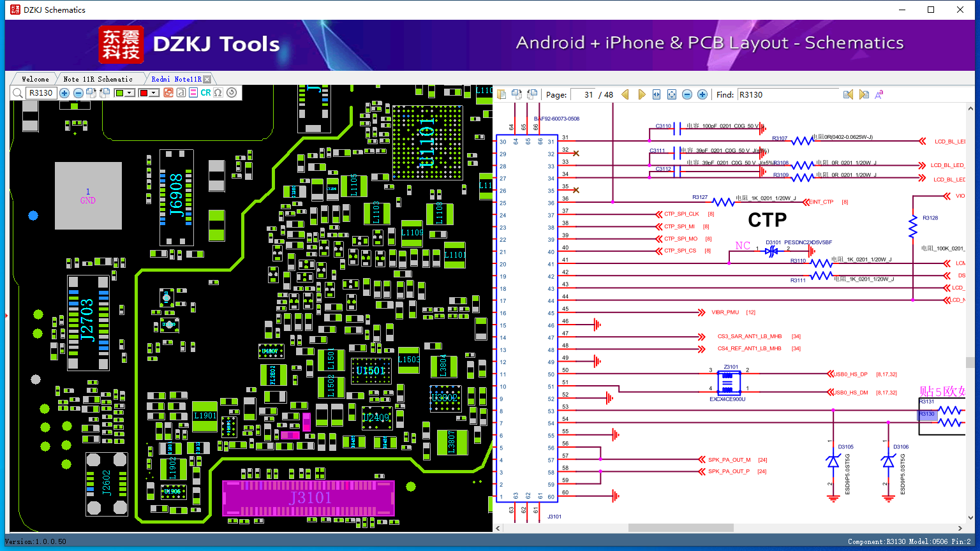
Task: Select the U1501 chip on the PCB
Action: [371, 371]
